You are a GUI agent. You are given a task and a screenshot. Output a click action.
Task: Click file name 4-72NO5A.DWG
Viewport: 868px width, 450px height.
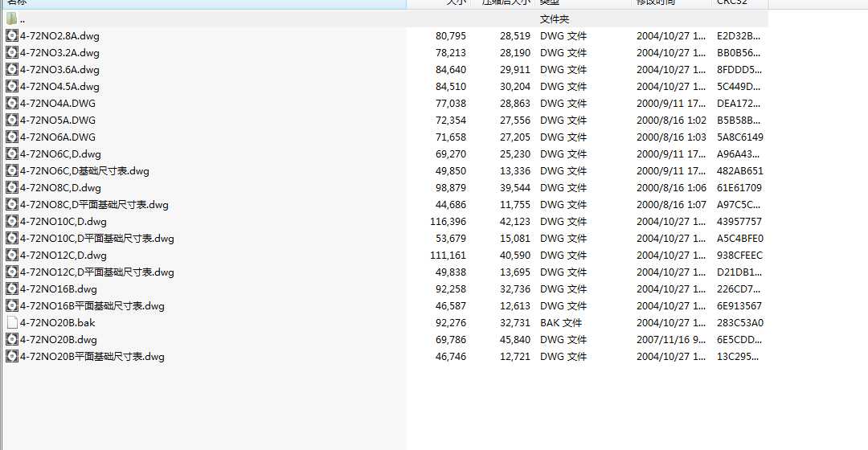point(58,120)
